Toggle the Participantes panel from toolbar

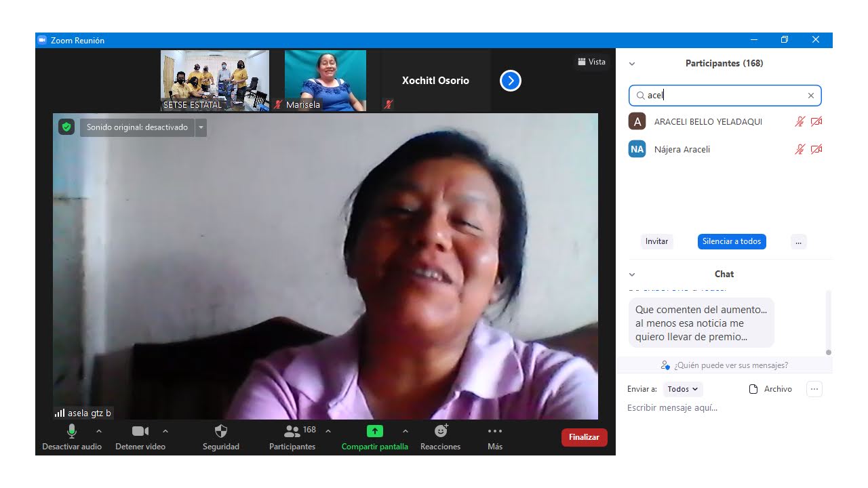coord(292,436)
